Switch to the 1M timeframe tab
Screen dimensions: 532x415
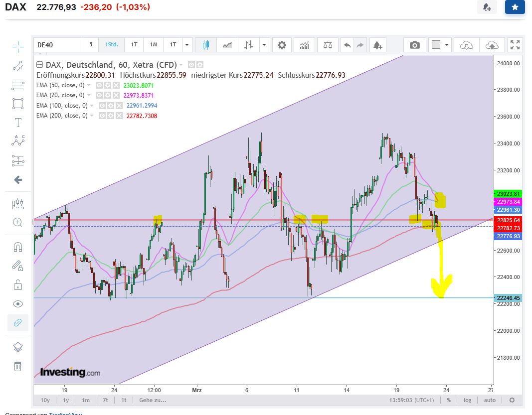click(153, 45)
